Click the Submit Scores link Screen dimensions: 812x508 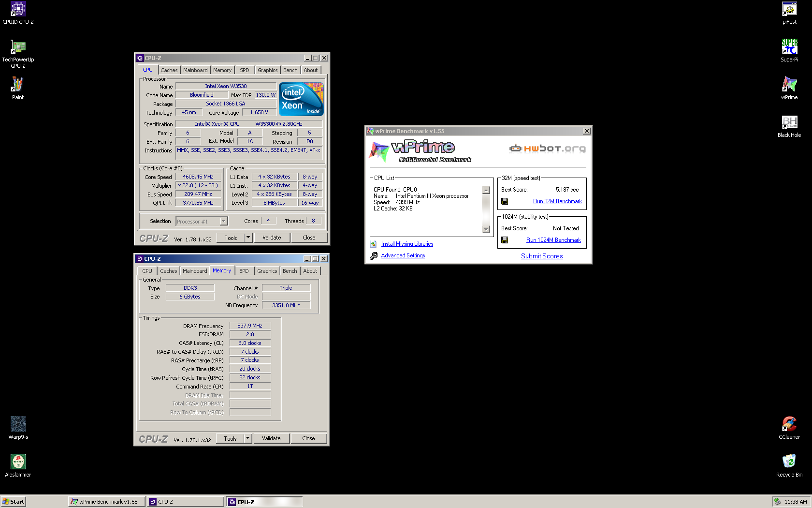point(542,256)
